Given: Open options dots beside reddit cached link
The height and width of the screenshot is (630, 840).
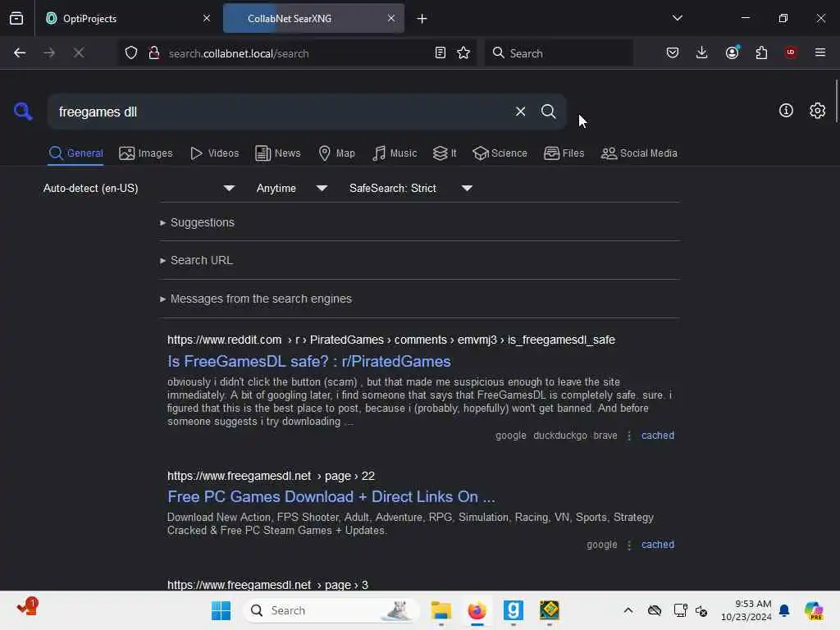Looking at the screenshot, I should 629,436.
